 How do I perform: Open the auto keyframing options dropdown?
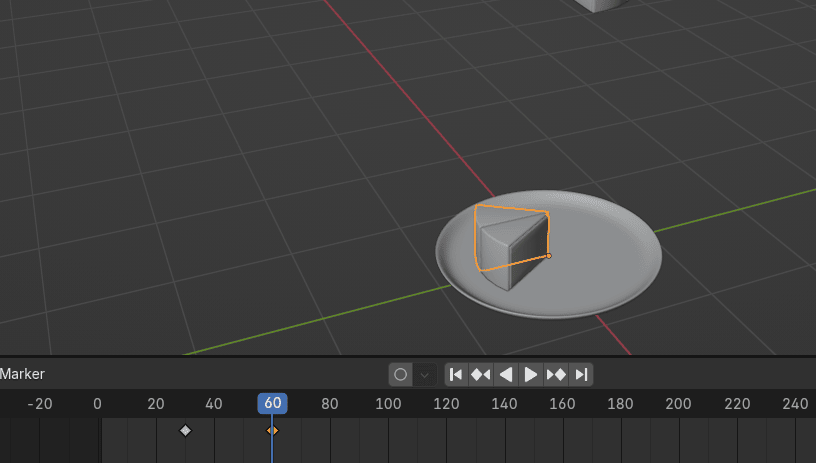(x=425, y=374)
